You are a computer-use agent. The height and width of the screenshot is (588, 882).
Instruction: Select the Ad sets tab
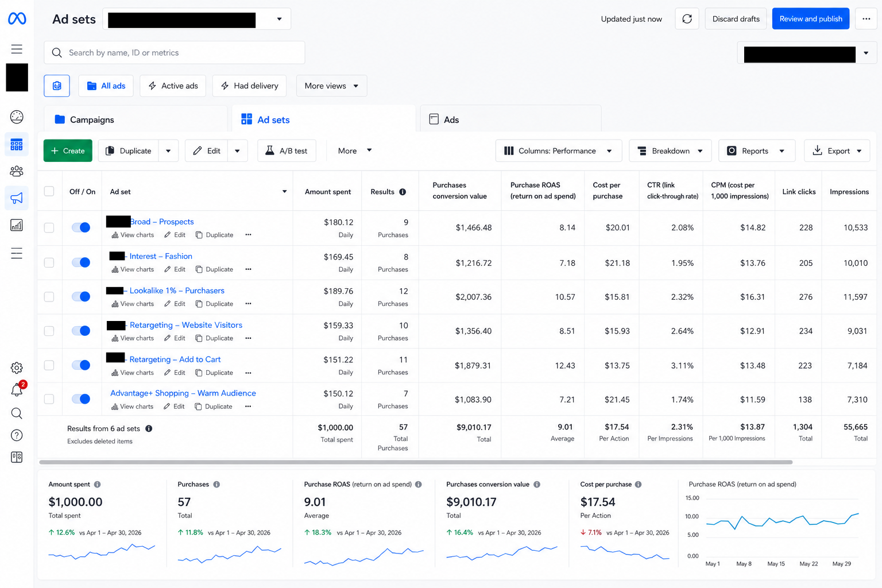click(324, 119)
